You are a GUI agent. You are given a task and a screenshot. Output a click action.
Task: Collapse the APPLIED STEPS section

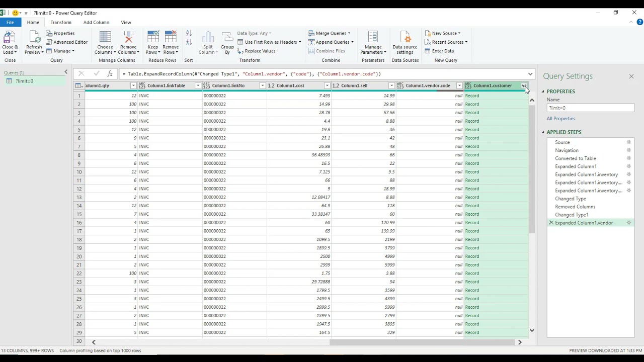coord(543,132)
